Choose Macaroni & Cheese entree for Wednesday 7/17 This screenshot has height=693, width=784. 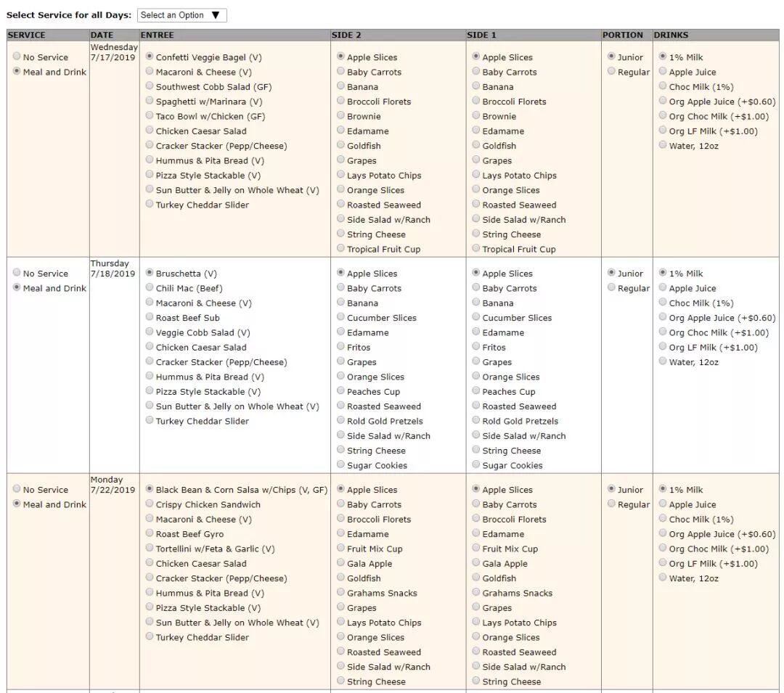[x=150, y=71]
